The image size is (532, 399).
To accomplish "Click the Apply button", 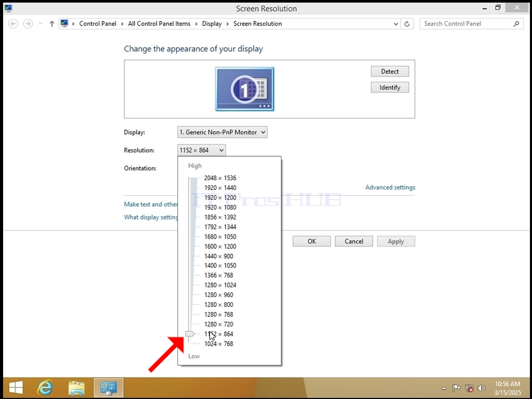I will (x=396, y=241).
